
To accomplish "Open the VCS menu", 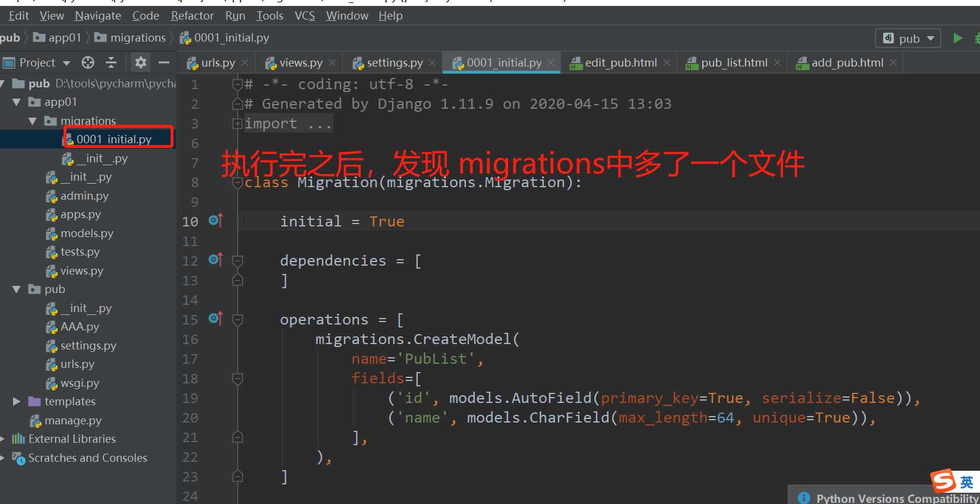I will click(x=305, y=15).
